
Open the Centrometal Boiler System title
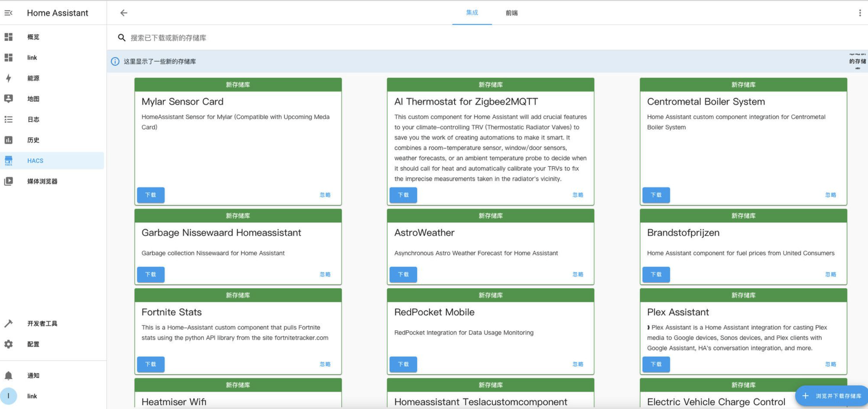click(706, 101)
